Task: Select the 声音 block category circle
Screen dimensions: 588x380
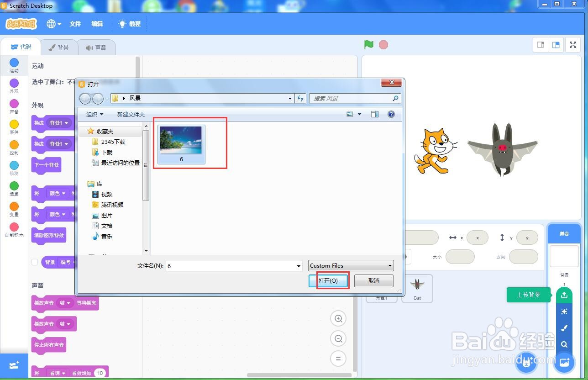Action: 14,104
